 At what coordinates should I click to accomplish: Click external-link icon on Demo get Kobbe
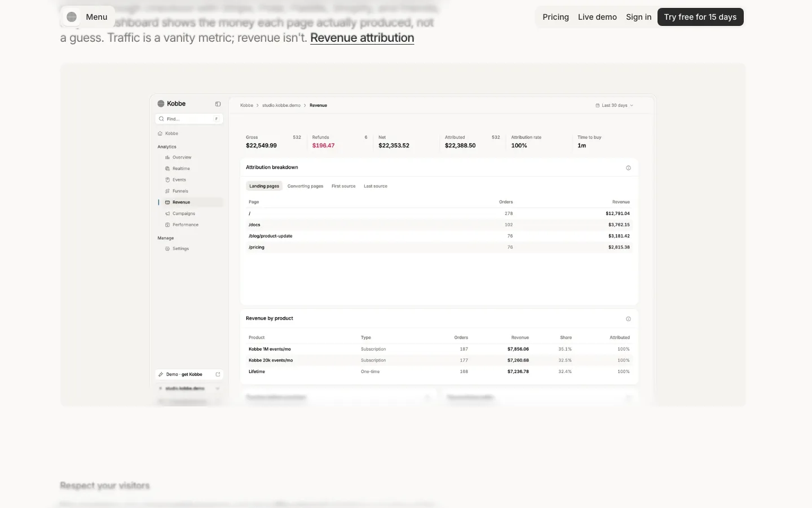(x=218, y=374)
